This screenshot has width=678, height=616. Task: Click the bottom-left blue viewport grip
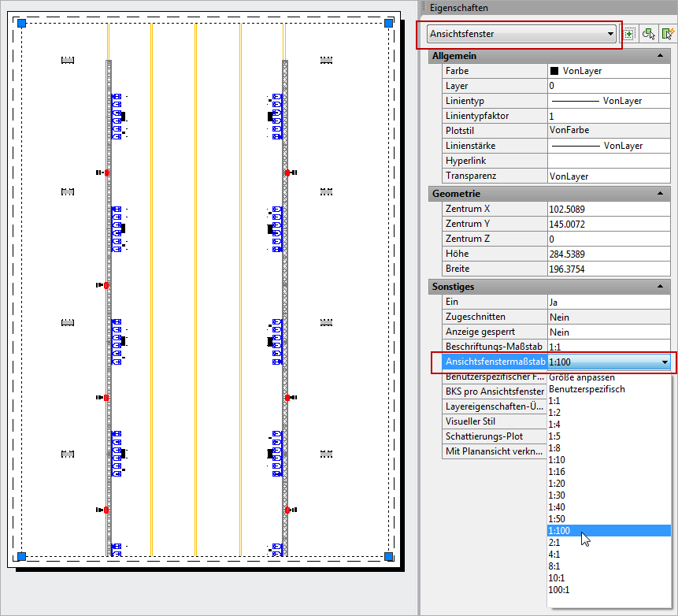point(22,556)
